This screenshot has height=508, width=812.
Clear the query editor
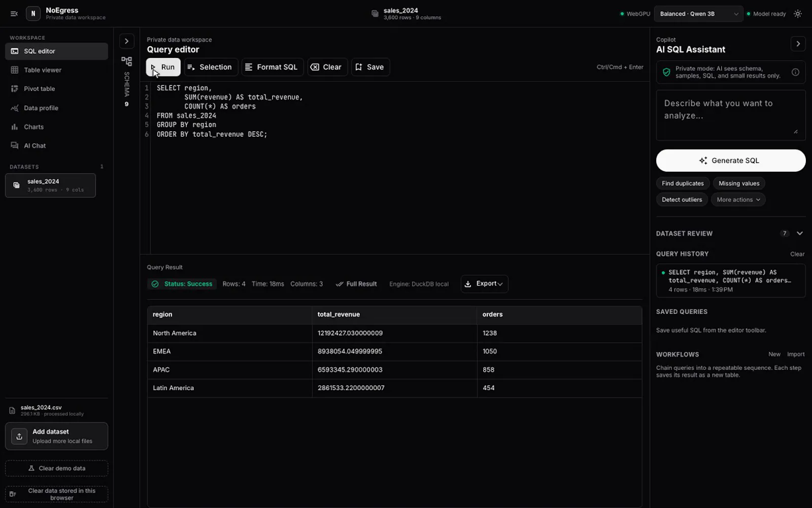click(327, 67)
